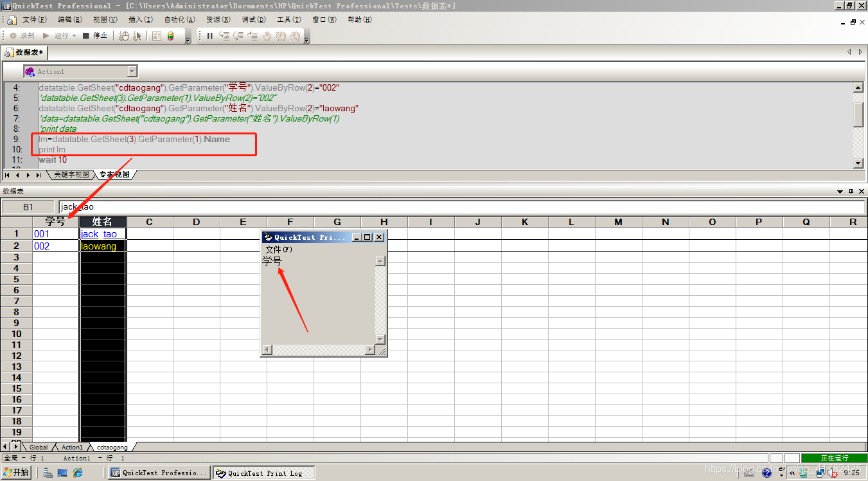Click the Pause debug icon

(209, 36)
